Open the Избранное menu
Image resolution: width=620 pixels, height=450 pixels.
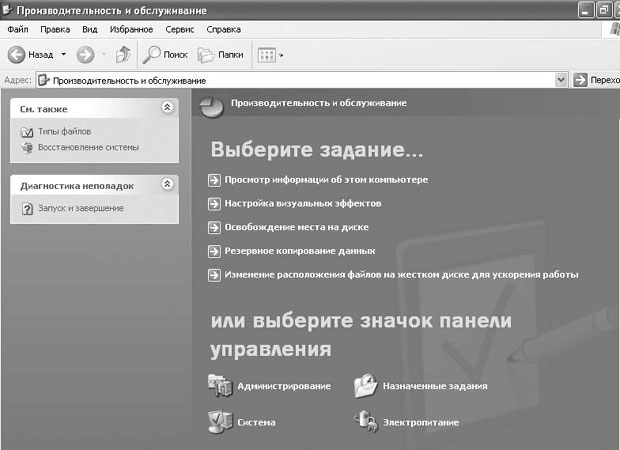(x=130, y=29)
